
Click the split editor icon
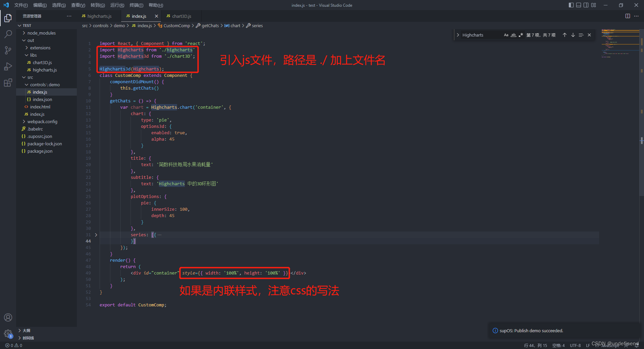coord(628,16)
